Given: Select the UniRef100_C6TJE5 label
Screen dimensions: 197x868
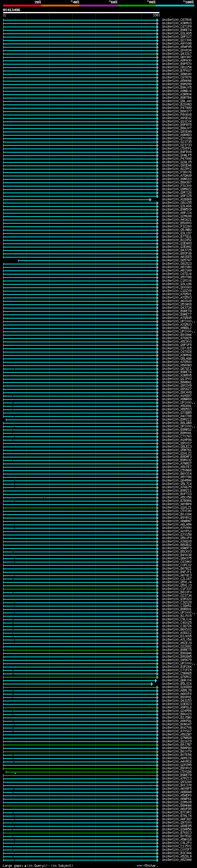Looking at the screenshot, I should click(x=177, y=349).
